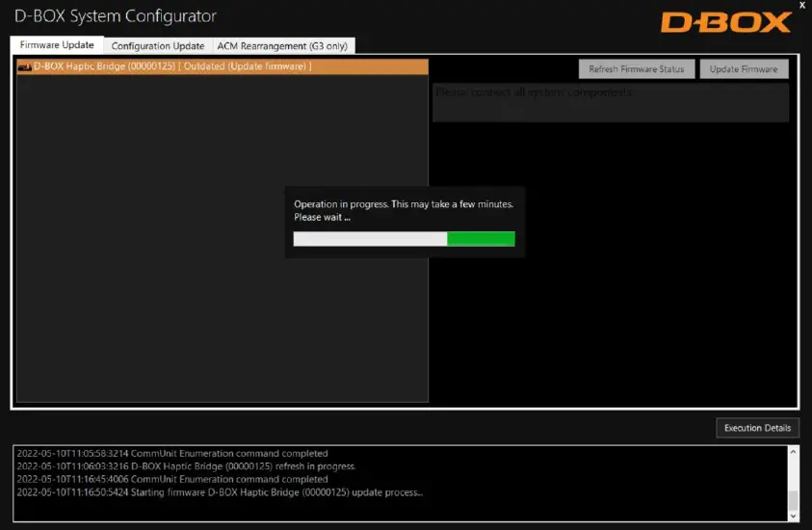812x530 pixels.
Task: Select the 11:05:58 CommUnit Enumeration log line
Action: 171,453
